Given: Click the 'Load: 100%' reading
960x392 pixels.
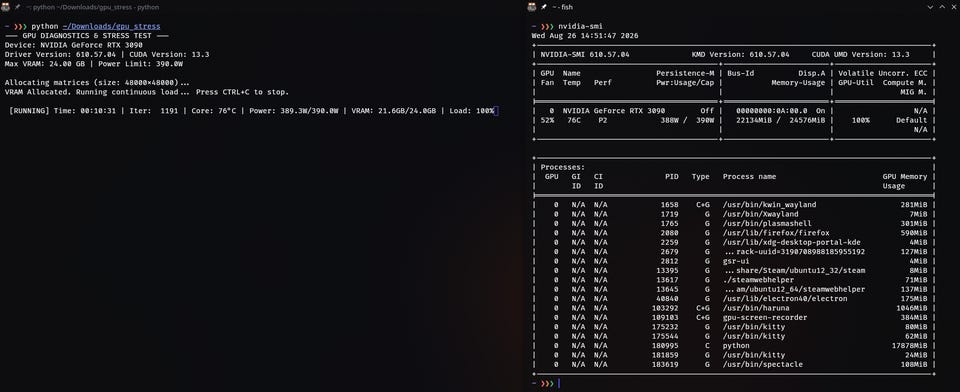Looking at the screenshot, I should (471, 111).
